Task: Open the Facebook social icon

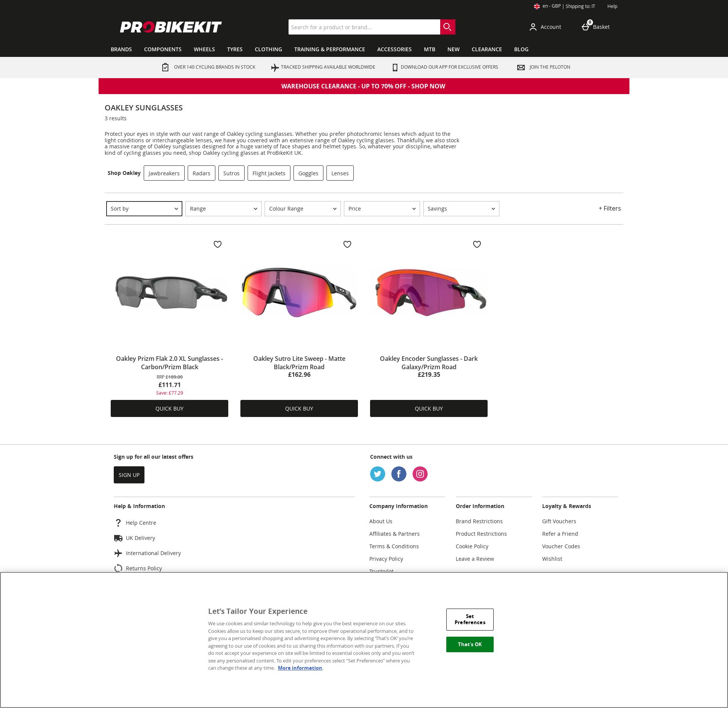Action: click(x=399, y=474)
